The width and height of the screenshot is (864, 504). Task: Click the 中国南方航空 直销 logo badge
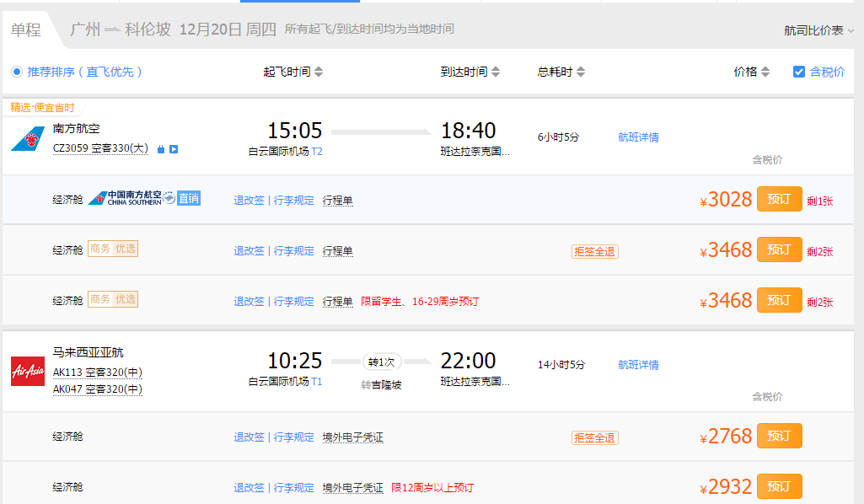tap(144, 198)
